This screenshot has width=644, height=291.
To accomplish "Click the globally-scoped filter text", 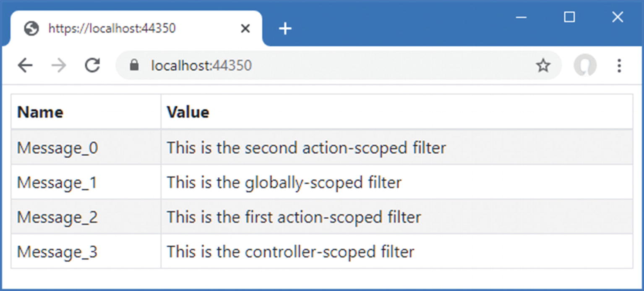I will pos(284,183).
